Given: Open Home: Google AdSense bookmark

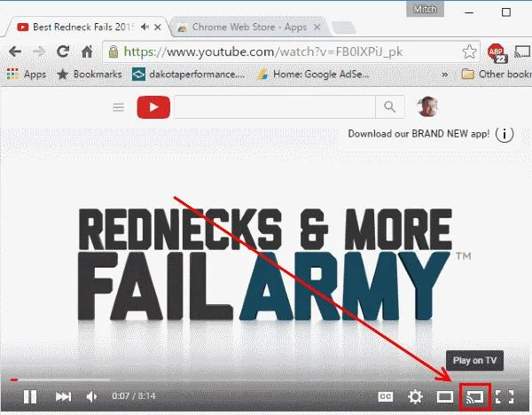Looking at the screenshot, I should 313,74.
